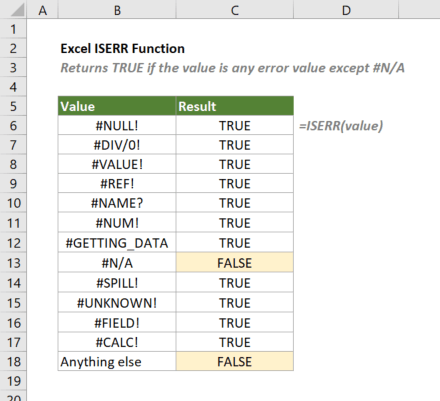Viewport: 440px width, 401px height.
Task: Select the #NULL! cell
Action: 117,126
